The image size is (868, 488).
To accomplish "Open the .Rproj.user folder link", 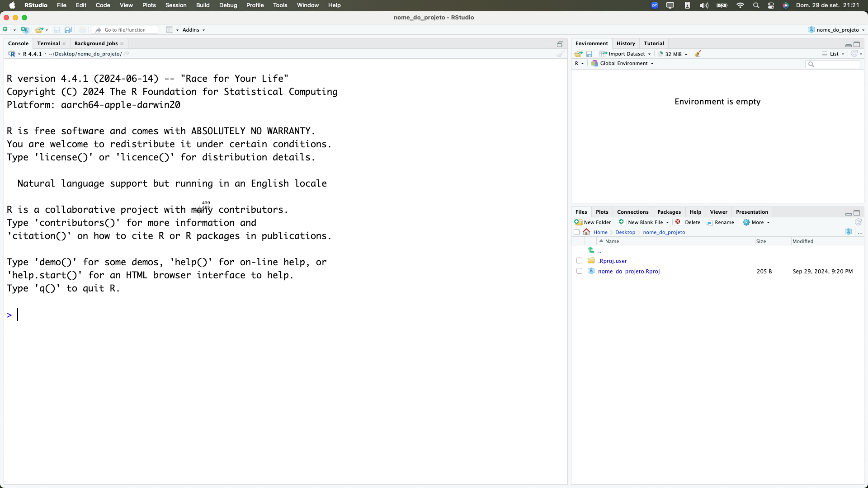I will [x=612, y=261].
